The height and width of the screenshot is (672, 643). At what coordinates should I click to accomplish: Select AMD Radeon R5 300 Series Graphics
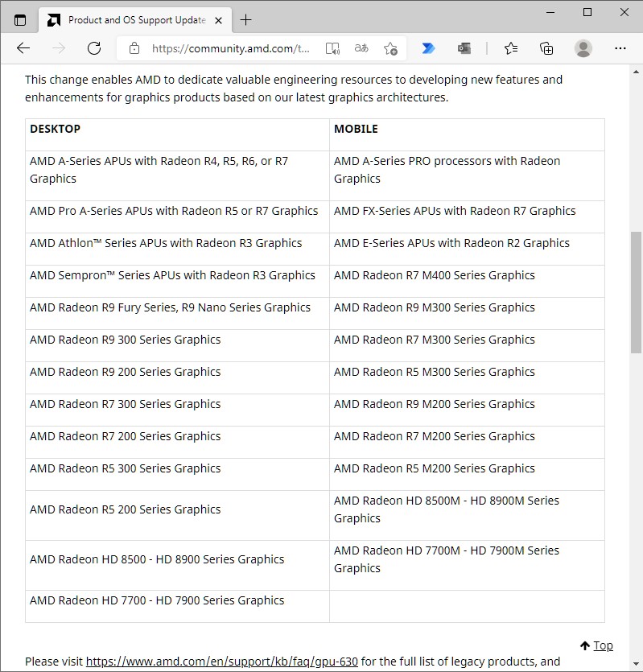click(x=178, y=474)
